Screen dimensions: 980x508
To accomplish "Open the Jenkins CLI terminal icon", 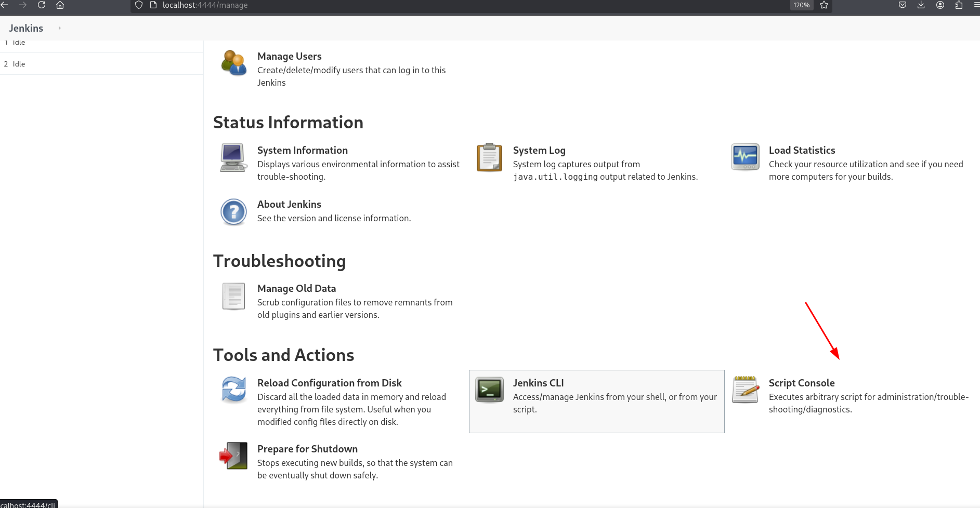I will pos(489,390).
